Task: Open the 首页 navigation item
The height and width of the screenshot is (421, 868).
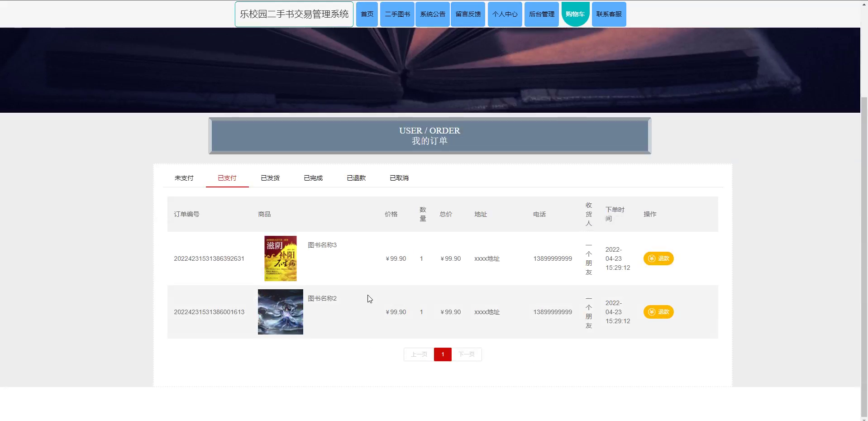Action: pyautogui.click(x=367, y=14)
